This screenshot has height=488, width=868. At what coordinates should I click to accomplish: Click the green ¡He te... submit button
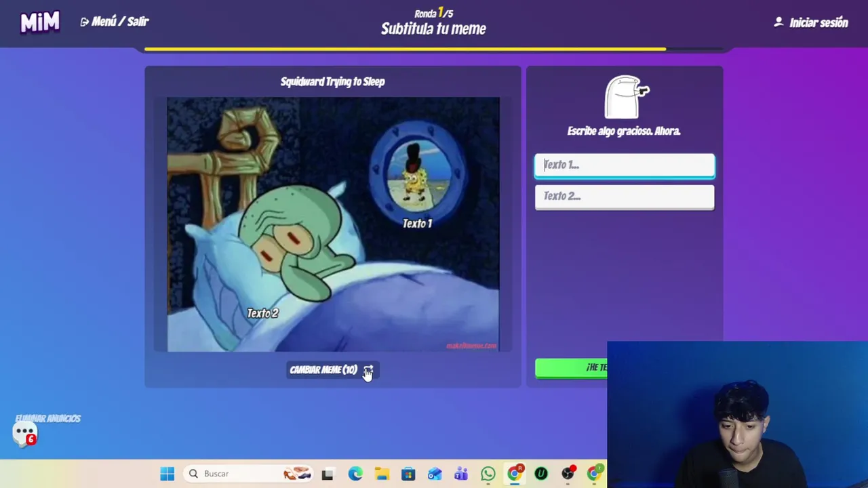coord(571,367)
